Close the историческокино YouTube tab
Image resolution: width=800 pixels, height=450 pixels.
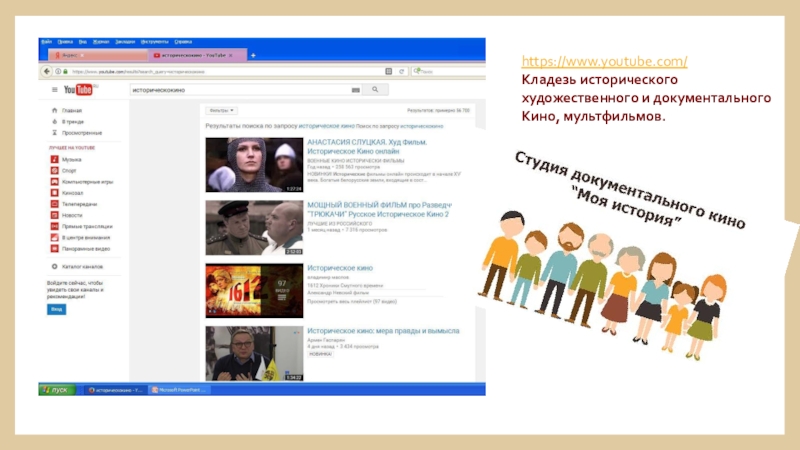[x=231, y=55]
